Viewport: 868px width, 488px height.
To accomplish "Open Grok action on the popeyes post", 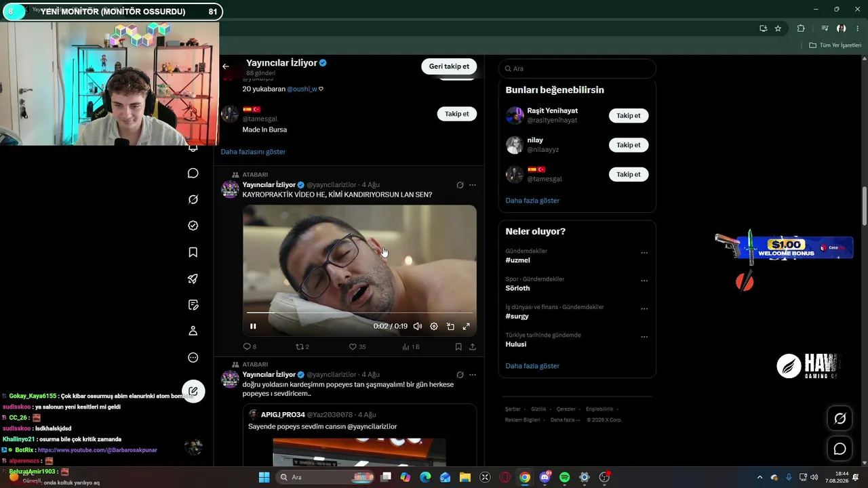I will [x=460, y=375].
